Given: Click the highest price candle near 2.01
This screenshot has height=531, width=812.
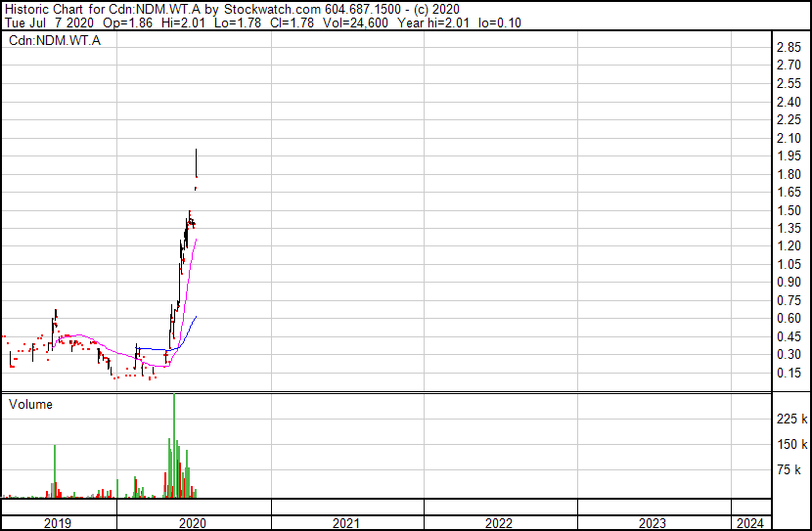Looking at the screenshot, I should tap(197, 162).
